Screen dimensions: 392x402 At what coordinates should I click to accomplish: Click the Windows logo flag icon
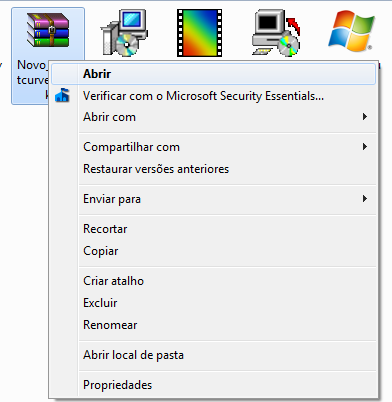click(x=352, y=31)
